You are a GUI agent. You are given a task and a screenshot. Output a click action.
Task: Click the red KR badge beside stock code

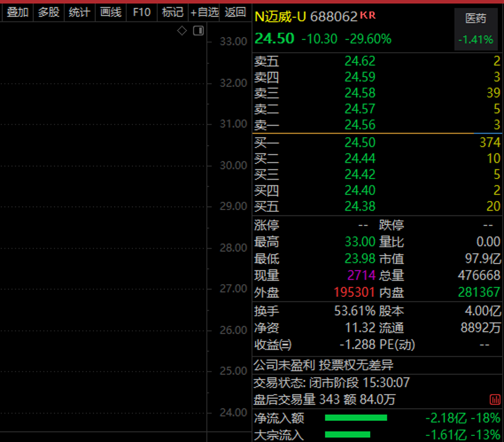click(x=368, y=15)
